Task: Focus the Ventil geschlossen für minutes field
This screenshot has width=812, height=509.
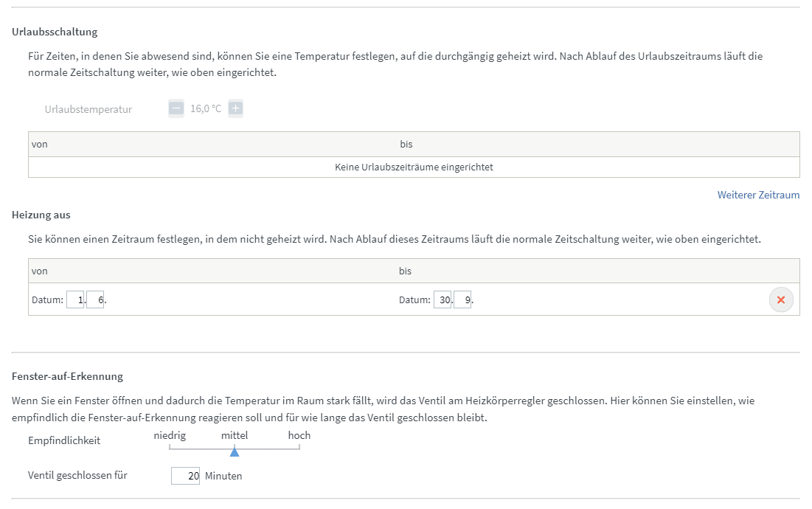Action: click(x=185, y=477)
